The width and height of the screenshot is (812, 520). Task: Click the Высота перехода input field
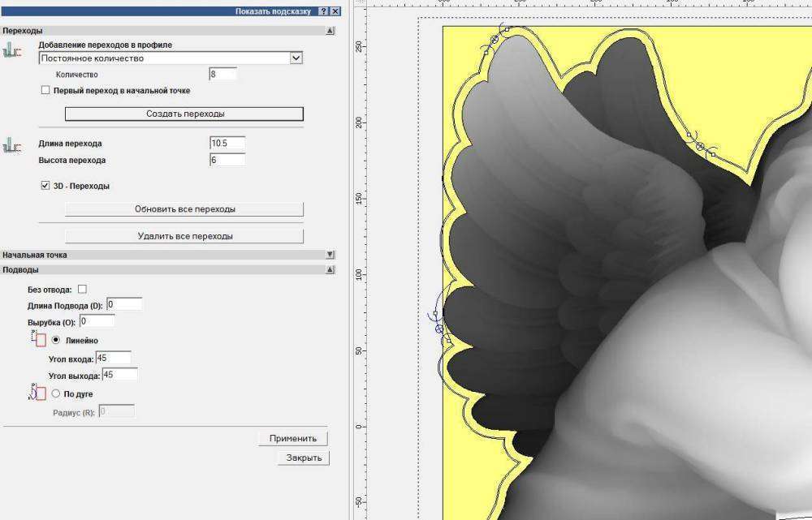tap(227, 160)
